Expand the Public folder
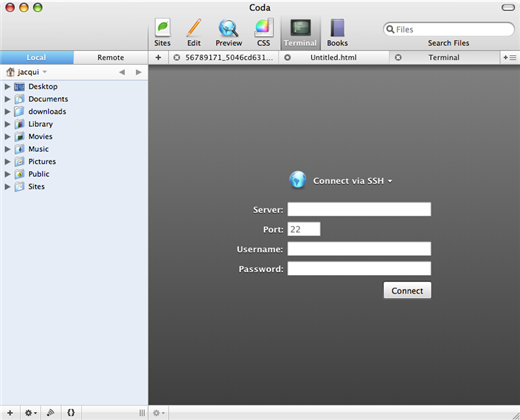The width and height of the screenshot is (520, 420). pyautogui.click(x=7, y=174)
